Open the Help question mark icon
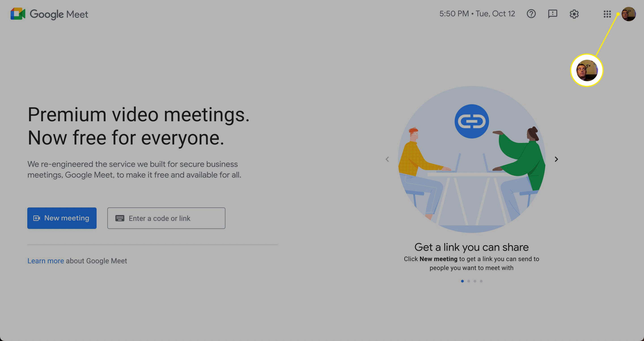The height and width of the screenshot is (341, 644). click(x=531, y=14)
